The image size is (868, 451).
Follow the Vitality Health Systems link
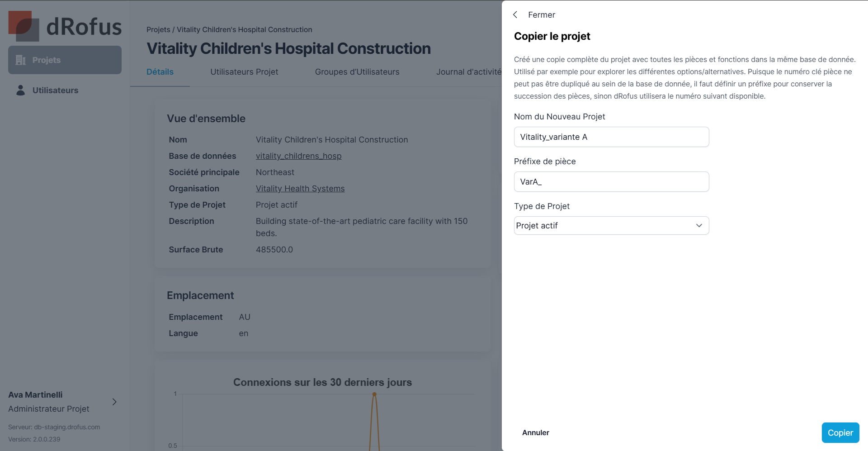tap(300, 189)
